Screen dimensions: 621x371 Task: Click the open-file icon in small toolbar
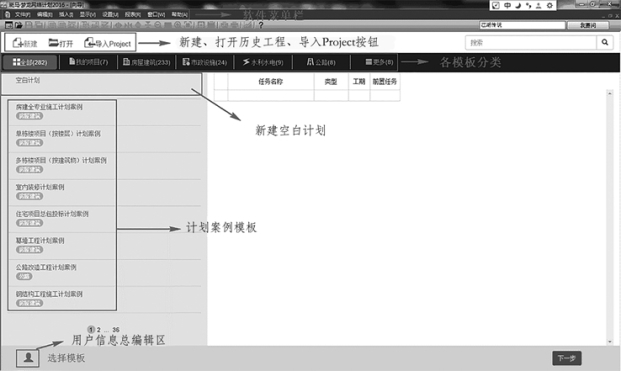click(19, 25)
